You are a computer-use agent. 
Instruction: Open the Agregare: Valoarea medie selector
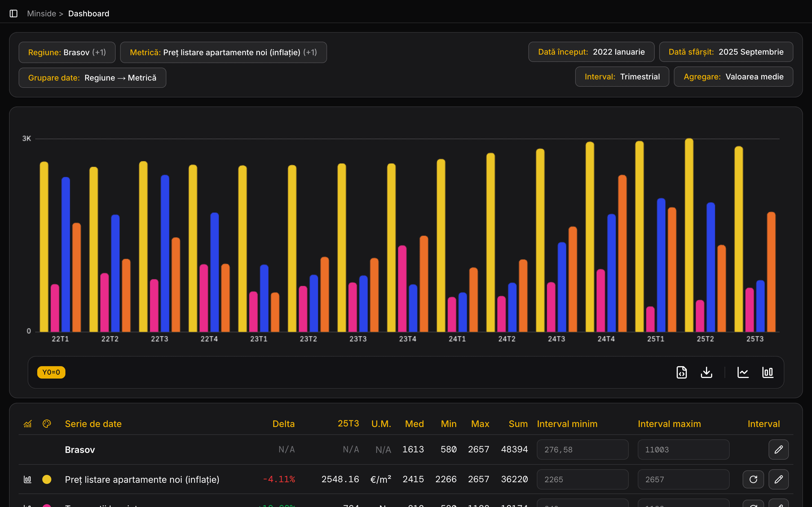pyautogui.click(x=733, y=77)
